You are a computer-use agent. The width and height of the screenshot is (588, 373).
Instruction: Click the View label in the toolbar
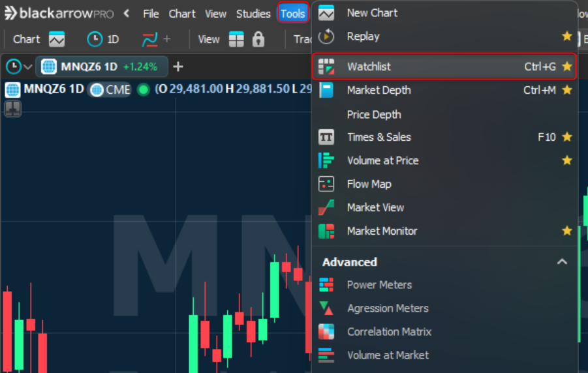pos(208,39)
